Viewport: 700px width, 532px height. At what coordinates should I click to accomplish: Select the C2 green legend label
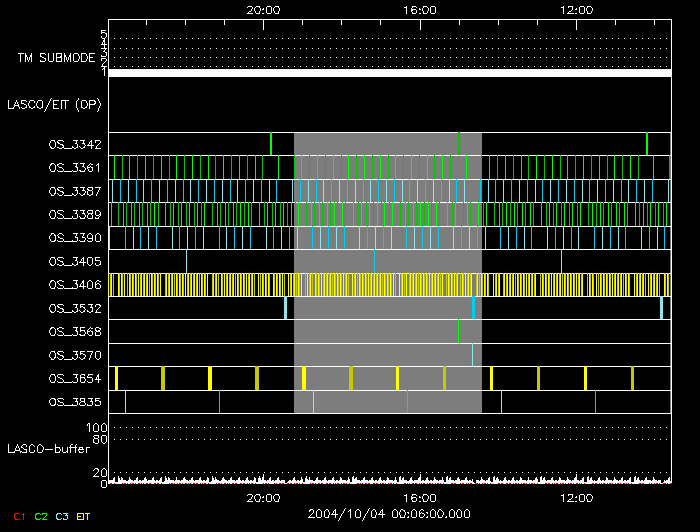coord(40,516)
